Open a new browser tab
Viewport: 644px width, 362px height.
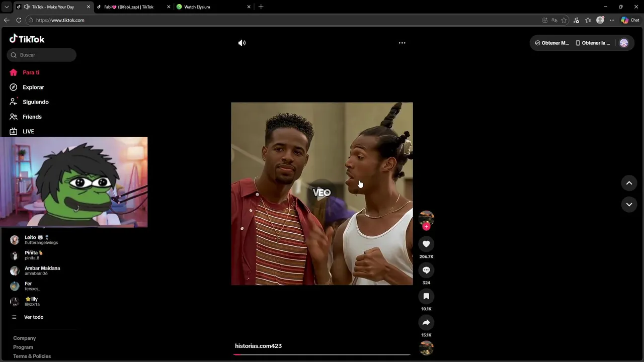point(261,7)
